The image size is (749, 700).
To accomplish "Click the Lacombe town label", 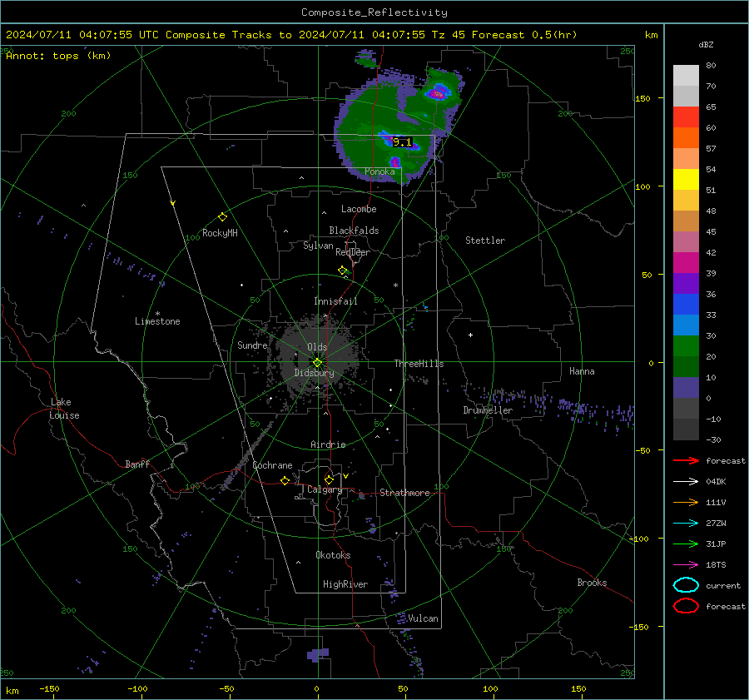I will [359, 209].
